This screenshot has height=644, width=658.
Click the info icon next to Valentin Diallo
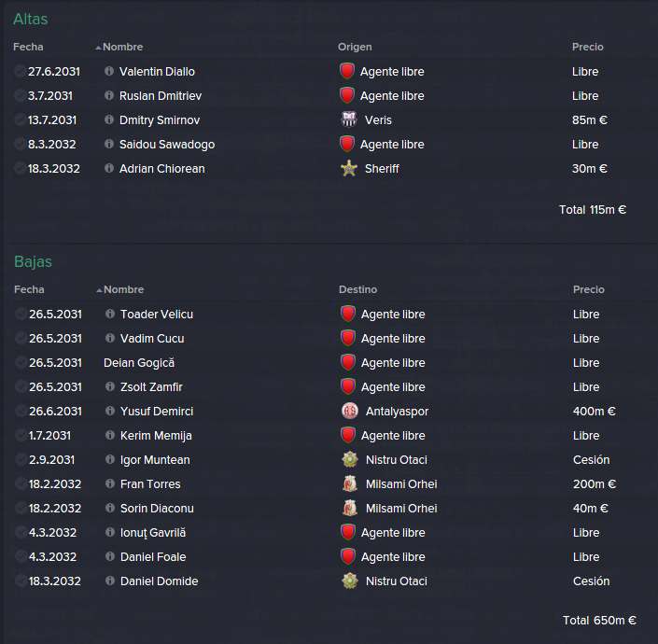[109, 71]
